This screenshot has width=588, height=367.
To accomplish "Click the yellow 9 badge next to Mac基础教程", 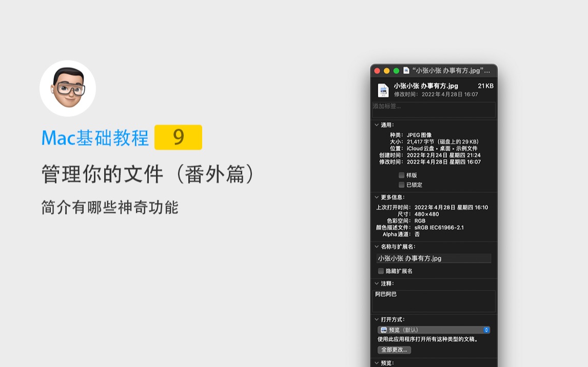I will coord(178,137).
